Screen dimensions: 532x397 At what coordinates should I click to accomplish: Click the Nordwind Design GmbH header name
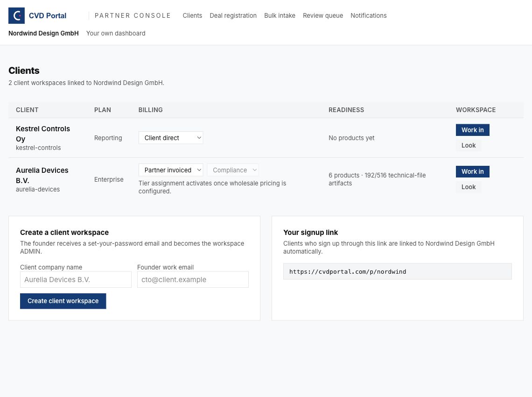tap(43, 33)
